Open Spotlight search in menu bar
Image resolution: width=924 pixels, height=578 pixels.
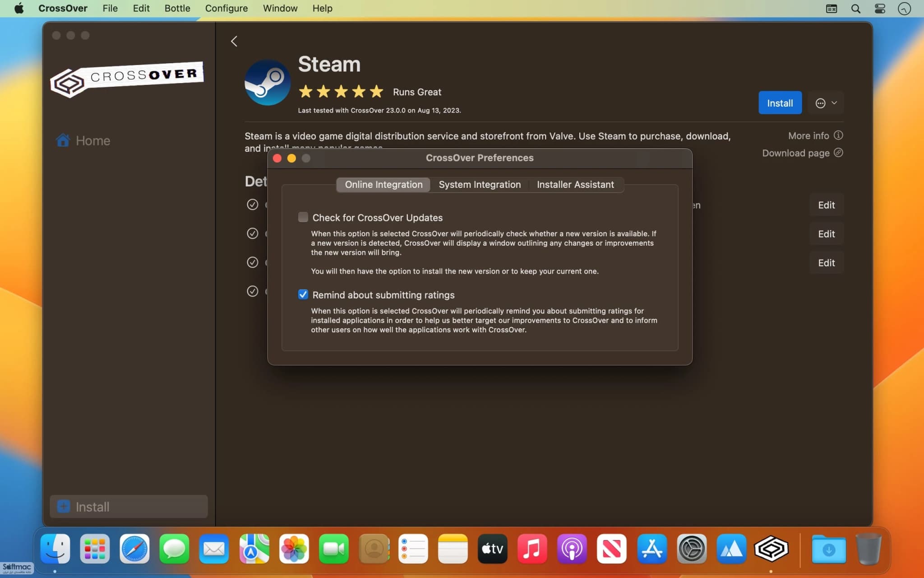pos(855,9)
